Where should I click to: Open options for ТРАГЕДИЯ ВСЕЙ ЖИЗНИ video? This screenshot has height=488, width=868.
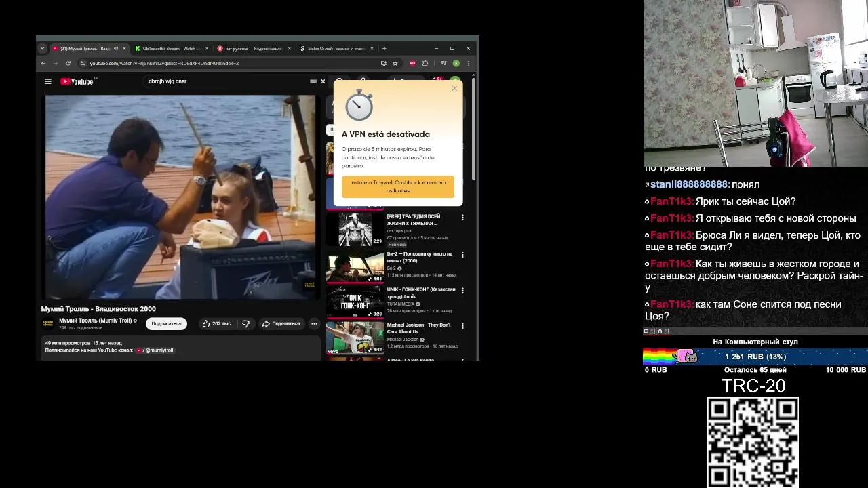pyautogui.click(x=462, y=218)
